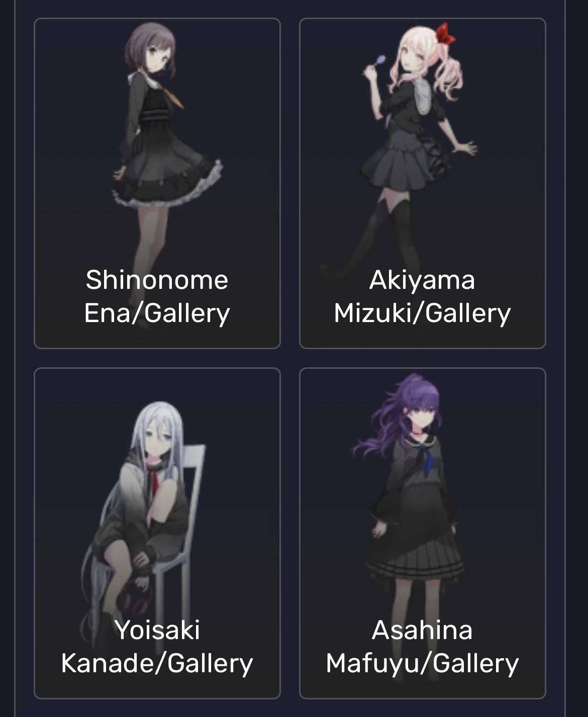Screen dimensions: 588x717
Task: Open the Shinonome Ena/Gallery link
Action: point(157,296)
